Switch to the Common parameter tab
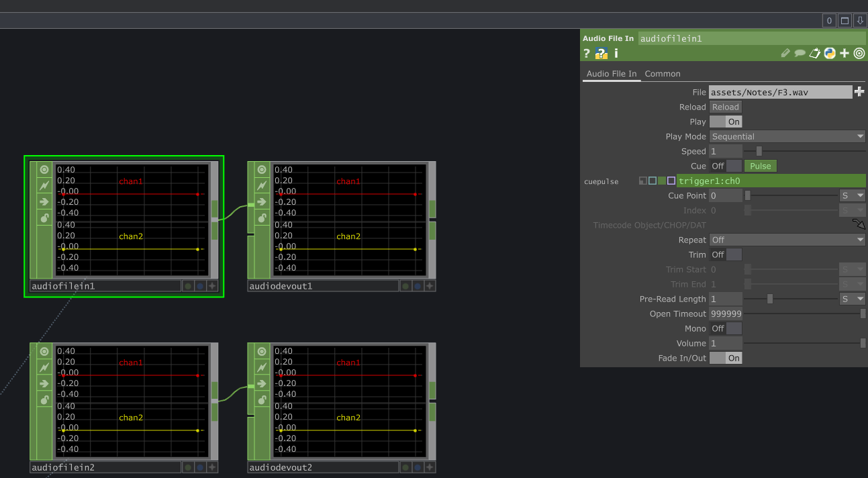This screenshot has width=868, height=478. click(x=663, y=74)
